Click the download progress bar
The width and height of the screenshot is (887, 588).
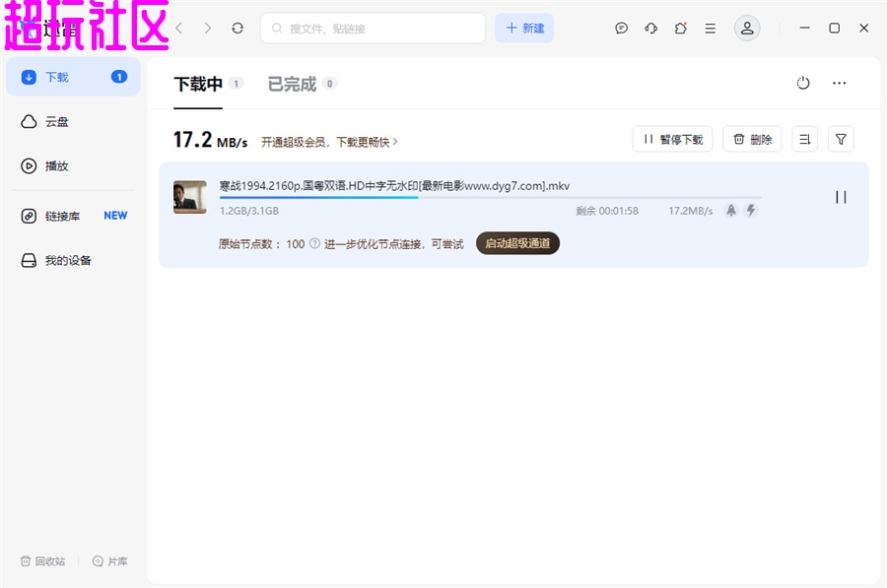(491, 197)
